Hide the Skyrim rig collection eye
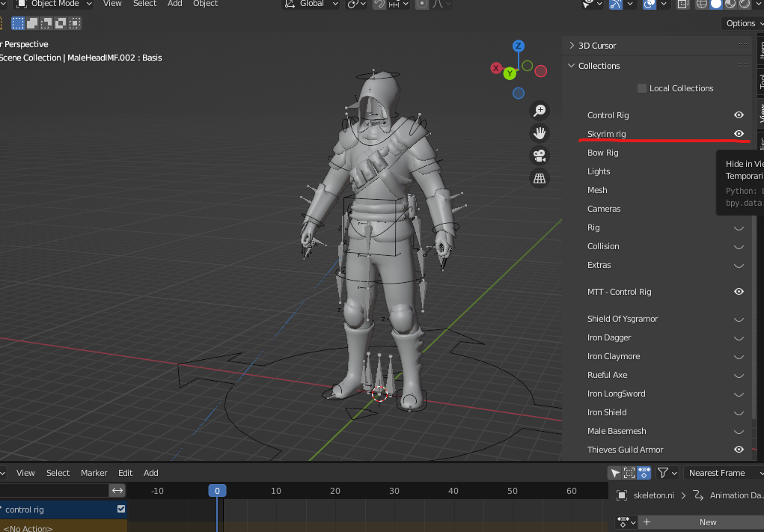This screenshot has width=764, height=532. coord(739,134)
